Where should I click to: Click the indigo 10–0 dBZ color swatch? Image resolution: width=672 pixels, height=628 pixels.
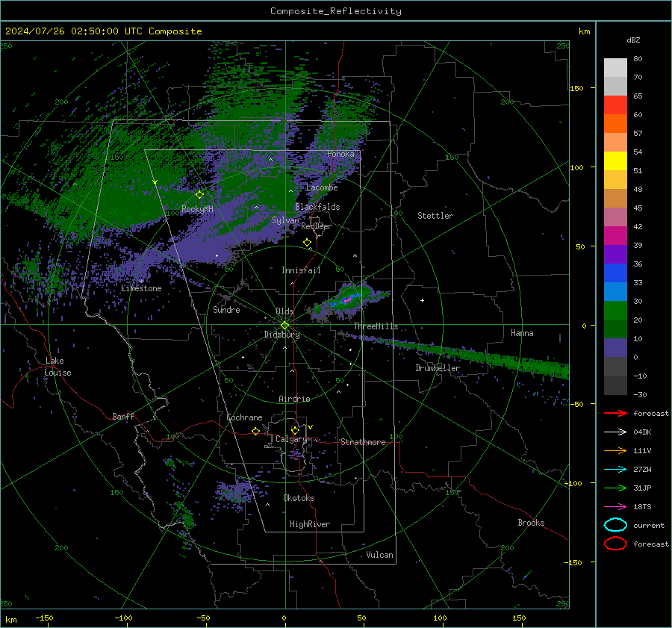point(615,348)
